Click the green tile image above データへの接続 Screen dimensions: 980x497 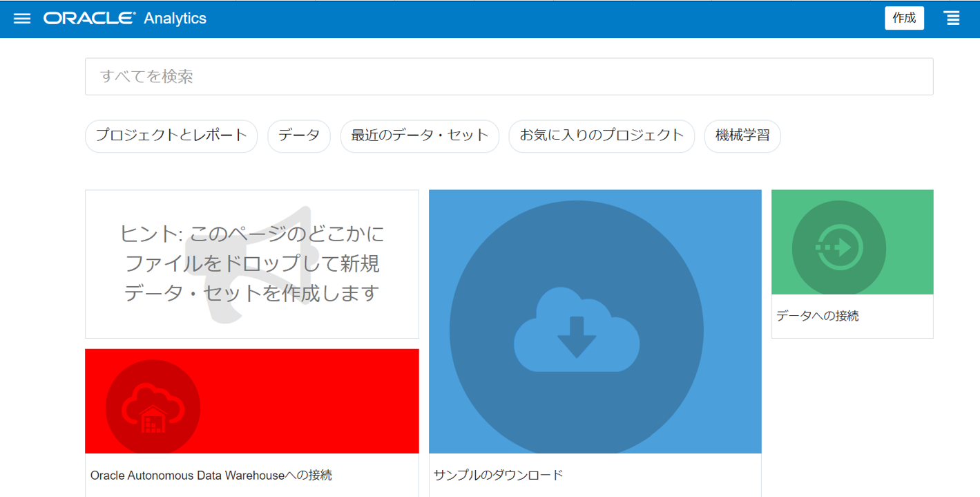point(852,242)
